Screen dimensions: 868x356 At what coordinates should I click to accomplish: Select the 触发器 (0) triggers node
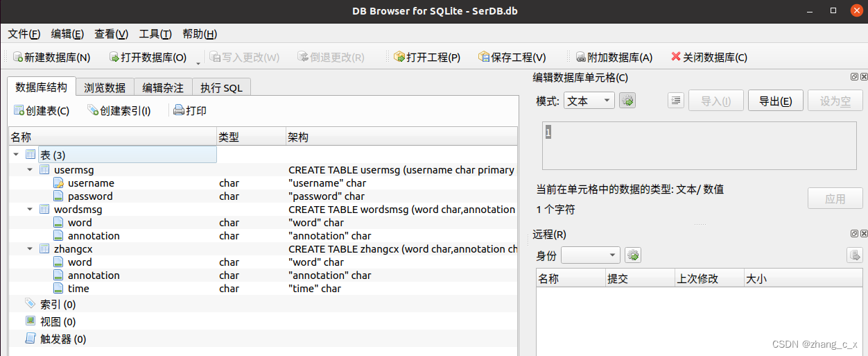[64, 339]
